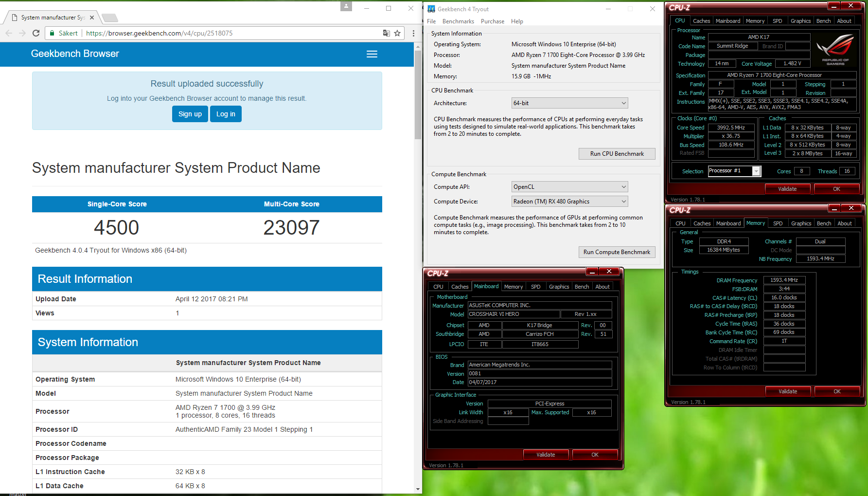Click DRAM Frequency value 1593.4 MHz
Viewport: 868px width, 496px height.
coord(784,280)
